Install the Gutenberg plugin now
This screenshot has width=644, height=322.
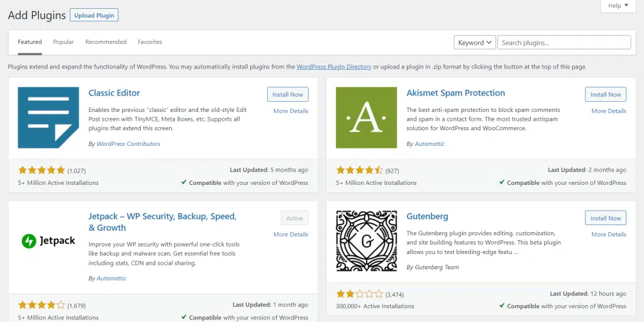tap(606, 218)
